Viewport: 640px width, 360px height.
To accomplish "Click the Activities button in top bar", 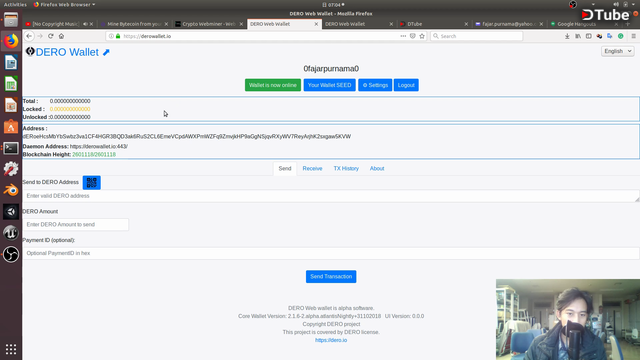I will (15, 4).
